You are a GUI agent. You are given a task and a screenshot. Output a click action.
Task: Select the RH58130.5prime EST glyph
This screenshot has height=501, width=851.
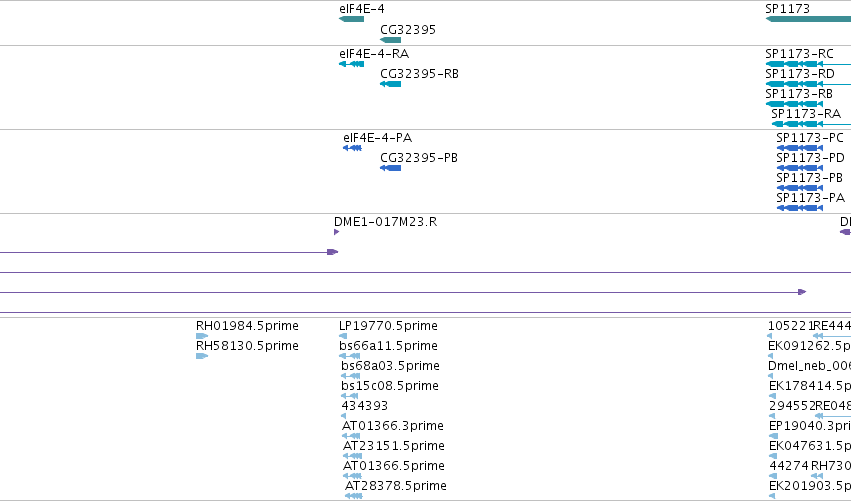point(202,356)
